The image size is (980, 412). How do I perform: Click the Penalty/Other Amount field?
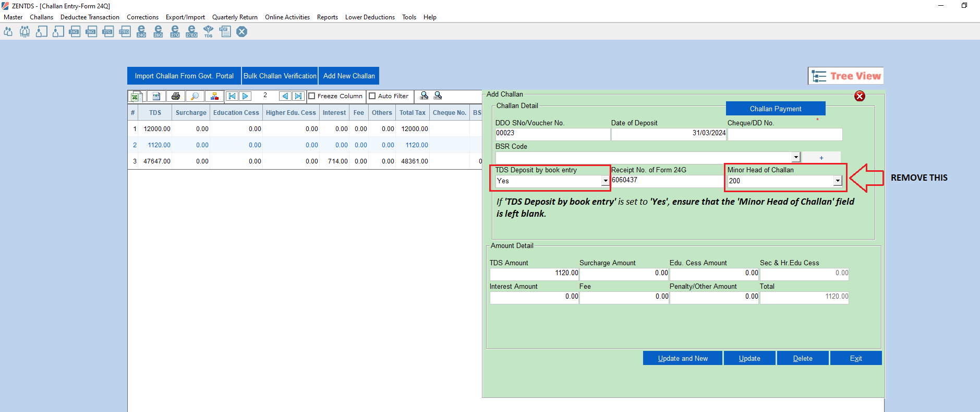714,297
